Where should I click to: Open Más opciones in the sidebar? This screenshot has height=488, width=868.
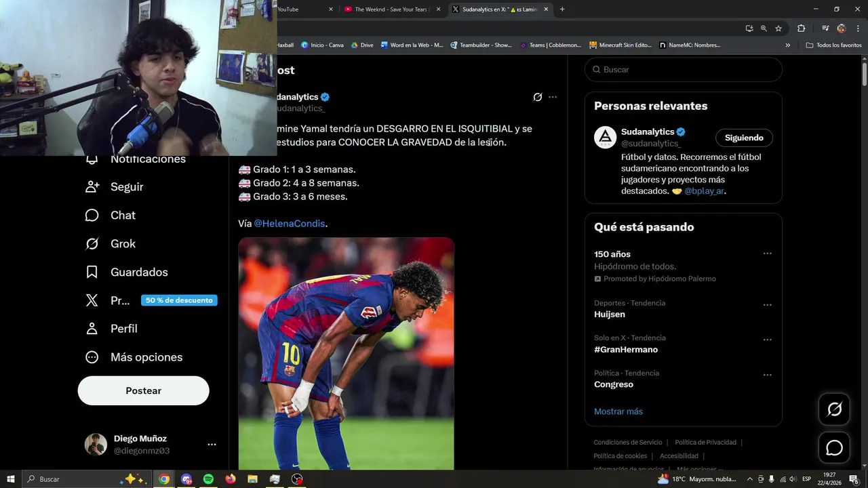pos(134,357)
